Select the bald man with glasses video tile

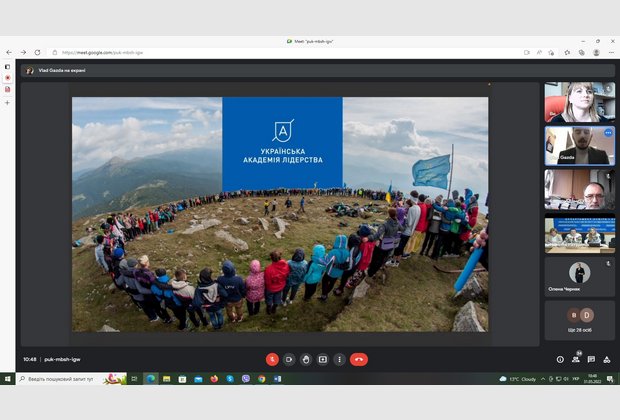coord(580,189)
